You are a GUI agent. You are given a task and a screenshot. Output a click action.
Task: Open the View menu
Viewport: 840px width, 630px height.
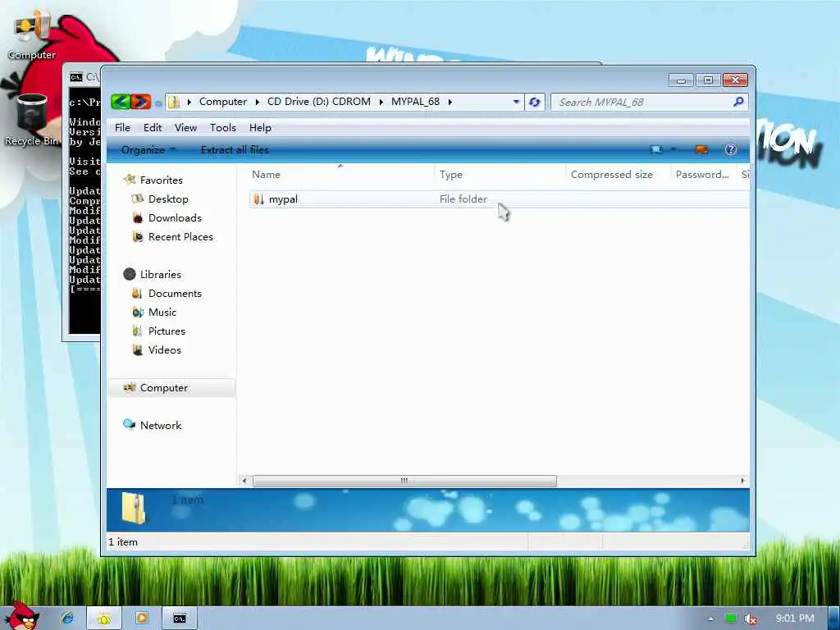click(185, 127)
